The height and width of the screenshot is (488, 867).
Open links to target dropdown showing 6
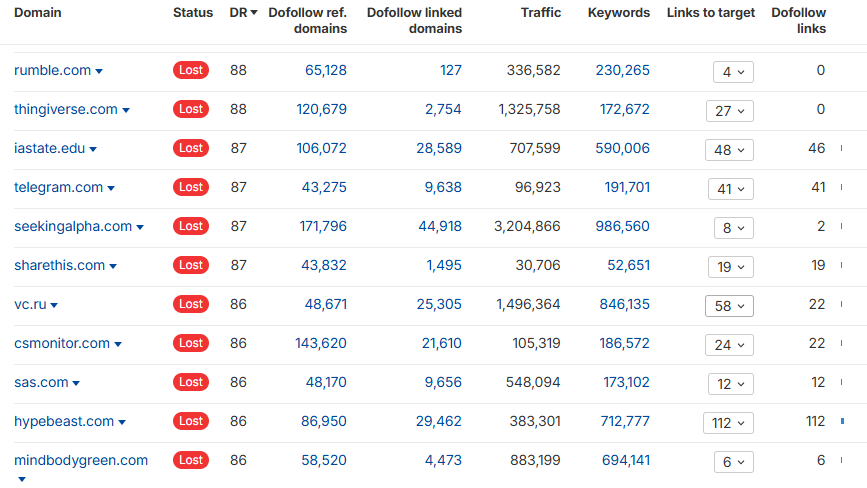(734, 462)
